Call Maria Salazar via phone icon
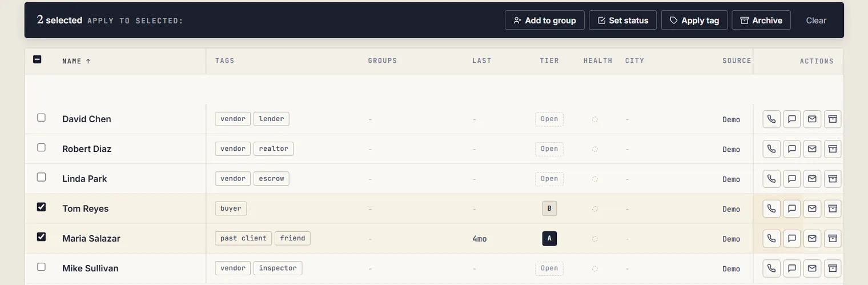This screenshot has width=868, height=285. (x=771, y=238)
